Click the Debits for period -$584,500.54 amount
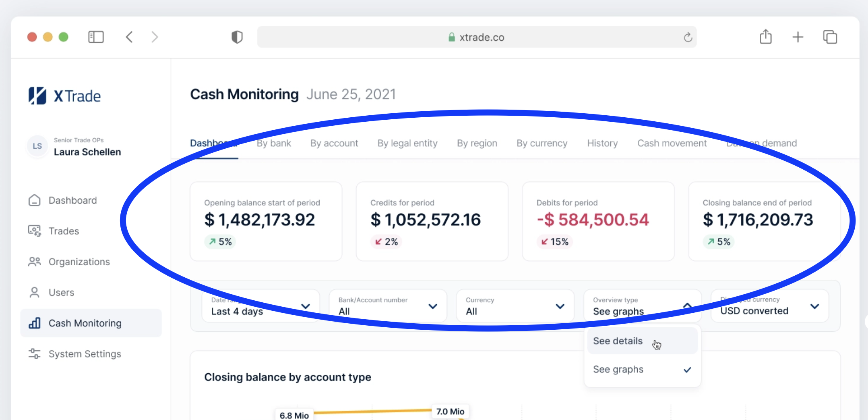 tap(593, 220)
